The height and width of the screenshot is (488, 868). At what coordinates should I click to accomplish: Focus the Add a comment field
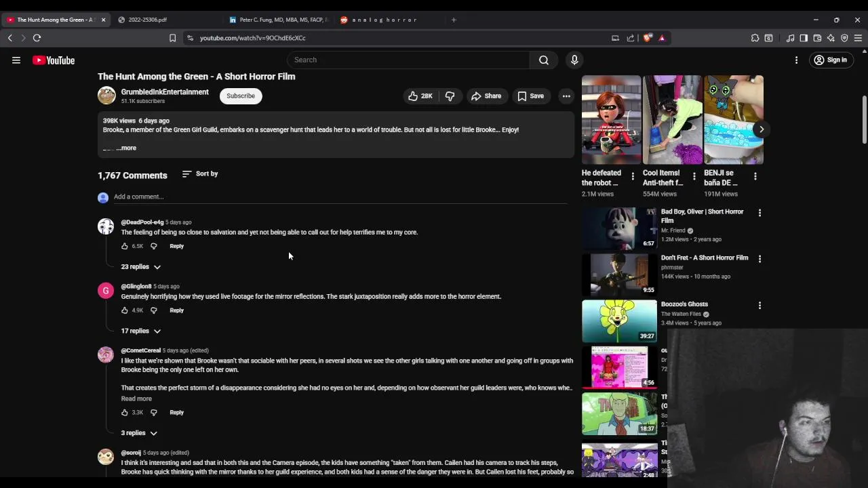pos(340,197)
